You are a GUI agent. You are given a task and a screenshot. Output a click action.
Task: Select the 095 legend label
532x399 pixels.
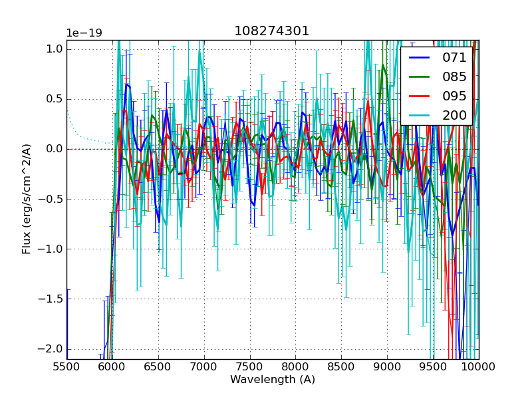tap(454, 96)
